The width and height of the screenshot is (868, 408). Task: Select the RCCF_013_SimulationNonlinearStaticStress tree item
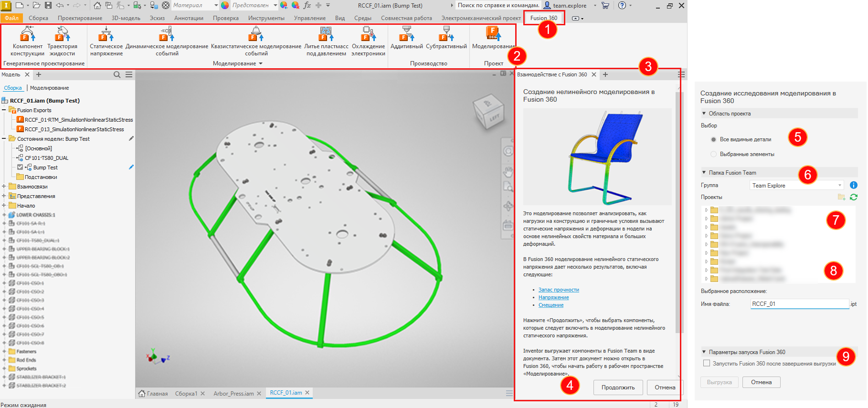point(70,129)
